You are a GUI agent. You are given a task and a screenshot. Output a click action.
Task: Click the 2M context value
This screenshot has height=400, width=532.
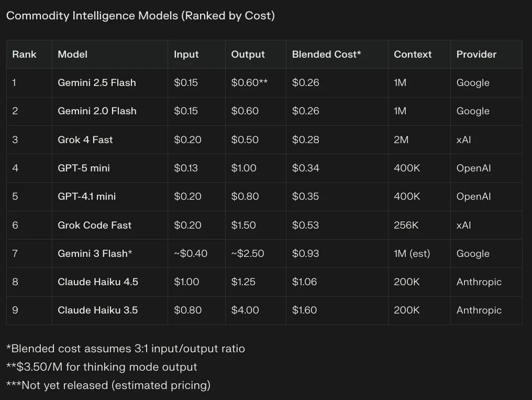(x=401, y=140)
